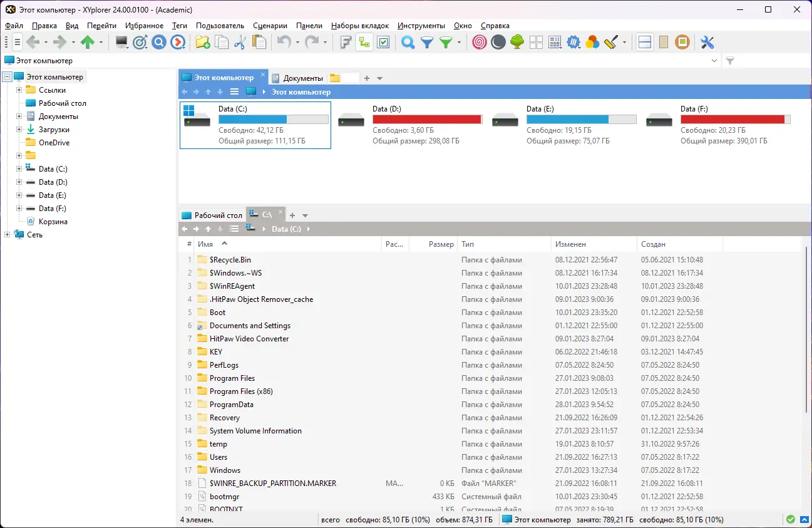Screen dimensions: 812x528
Task: Click the dark crescent moon toolbar icon
Action: [x=498, y=42]
